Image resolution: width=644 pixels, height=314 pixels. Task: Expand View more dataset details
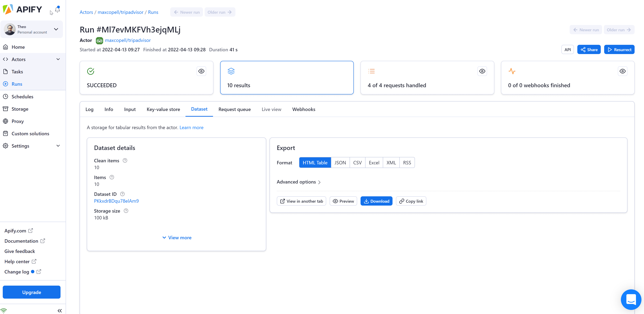coord(177,238)
